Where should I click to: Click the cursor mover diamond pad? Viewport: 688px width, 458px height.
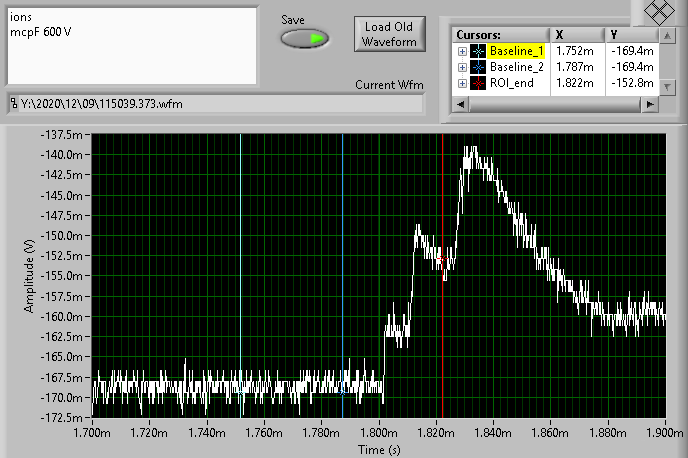point(657,12)
